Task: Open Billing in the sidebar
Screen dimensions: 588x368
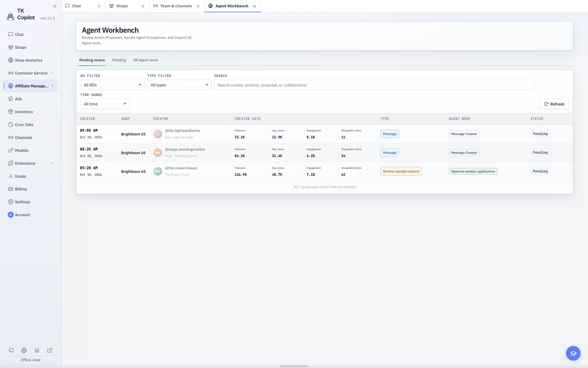Action: pyautogui.click(x=30, y=189)
